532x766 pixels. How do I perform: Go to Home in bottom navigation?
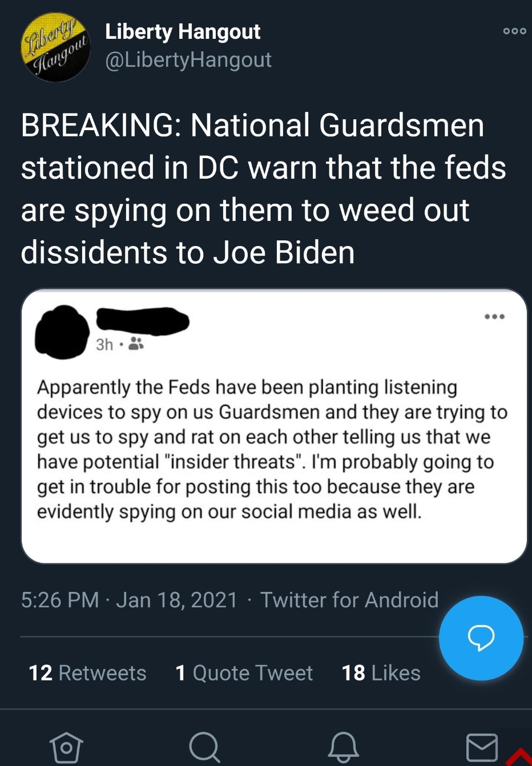pos(66,747)
